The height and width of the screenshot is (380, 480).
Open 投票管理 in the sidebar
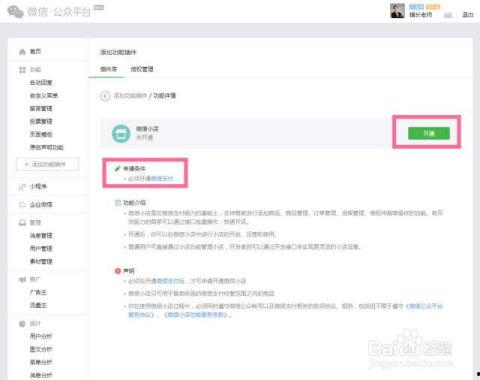click(41, 121)
